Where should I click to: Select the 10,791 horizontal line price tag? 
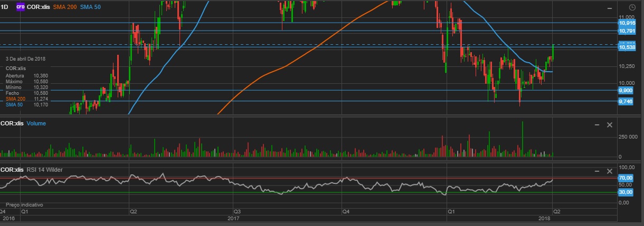pyautogui.click(x=627, y=31)
